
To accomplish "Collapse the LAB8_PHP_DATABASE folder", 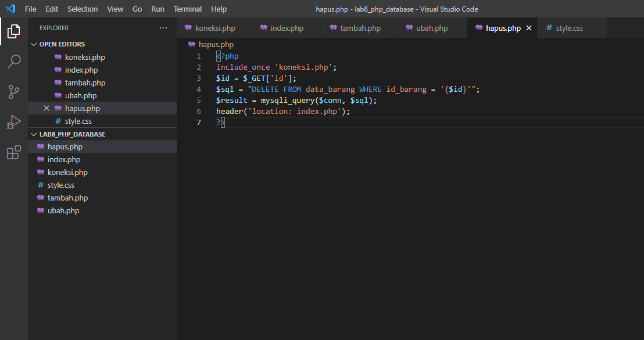I will tap(34, 134).
